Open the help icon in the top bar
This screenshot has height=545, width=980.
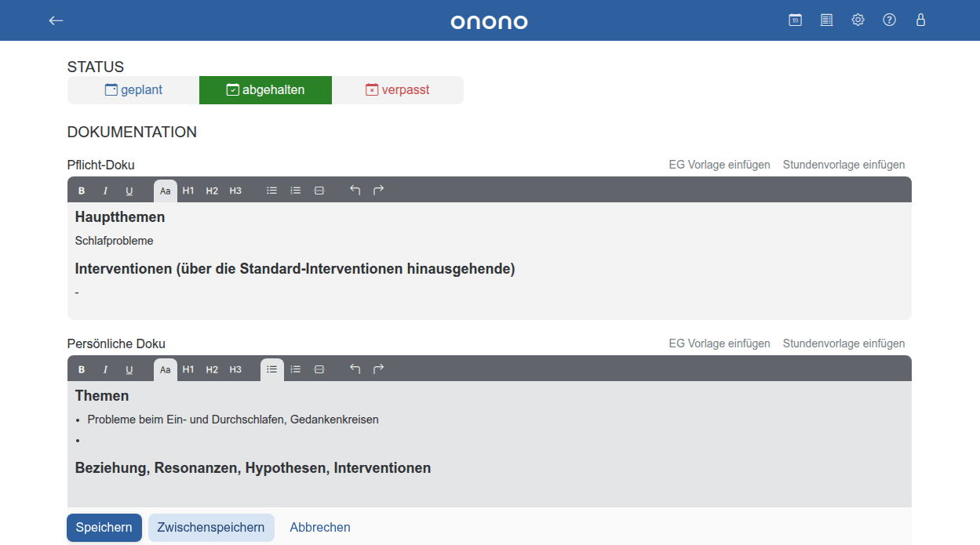(x=889, y=20)
